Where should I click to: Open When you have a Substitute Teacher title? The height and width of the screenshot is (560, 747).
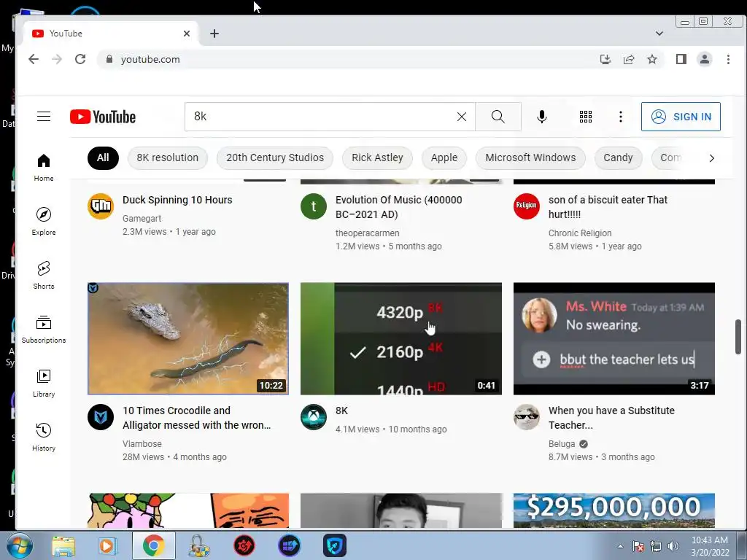point(611,418)
